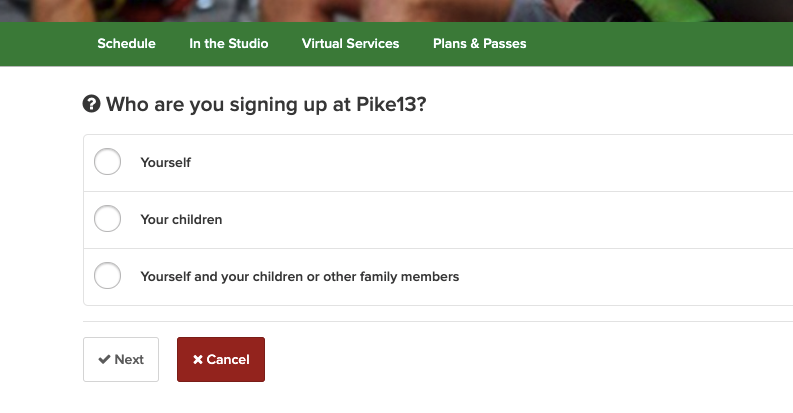Choose the Your children radio button
The height and width of the screenshot is (413, 793).
point(107,219)
